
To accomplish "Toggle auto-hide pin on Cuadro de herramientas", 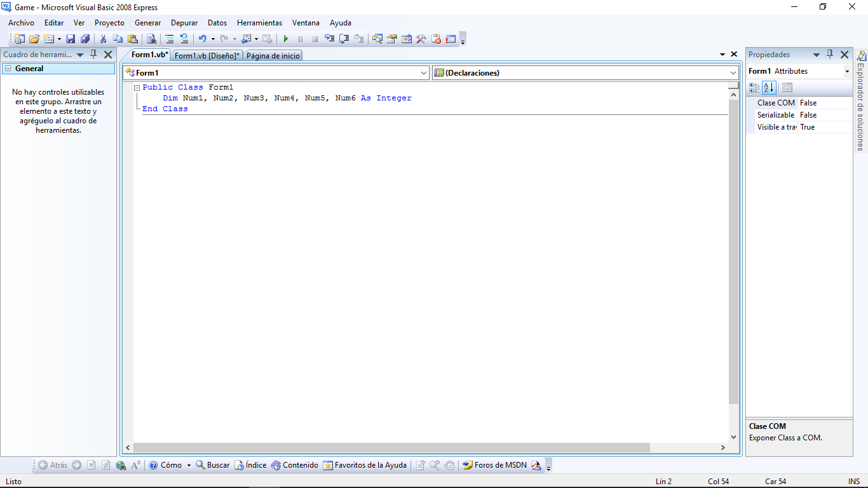I will 93,55.
